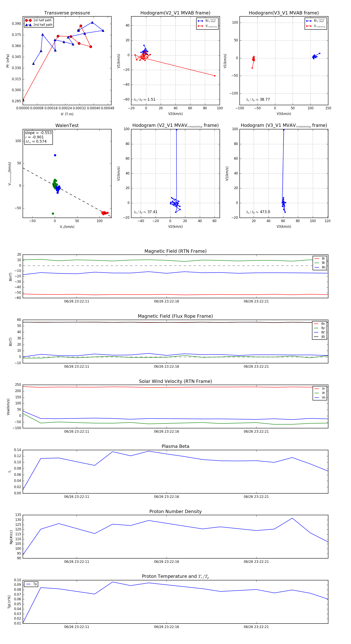Image resolution: width=351 pixels, height=644 pixels.
Task: Click B/√μ0ρ legend entry in V2_V1 MVAB hodogram
Action: click(x=207, y=21)
